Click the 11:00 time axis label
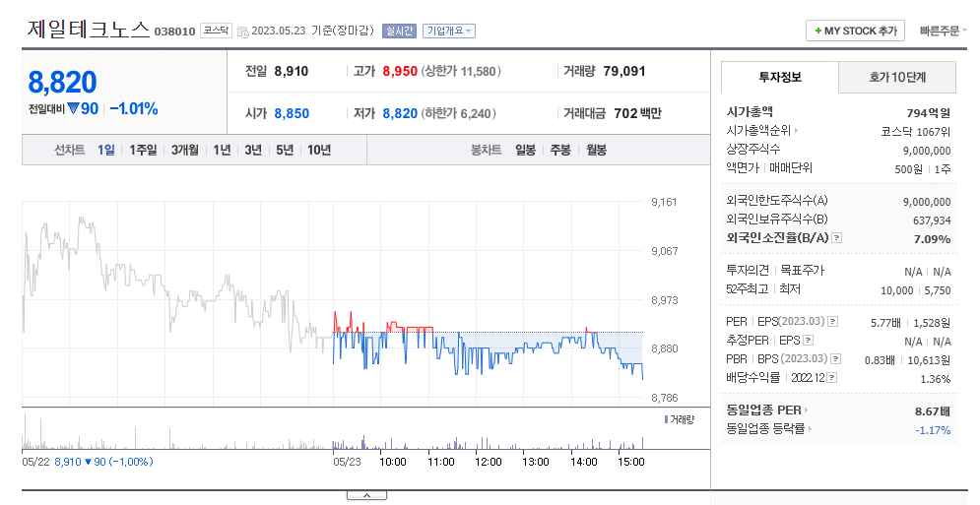The height and width of the screenshot is (505, 980). pyautogui.click(x=440, y=462)
